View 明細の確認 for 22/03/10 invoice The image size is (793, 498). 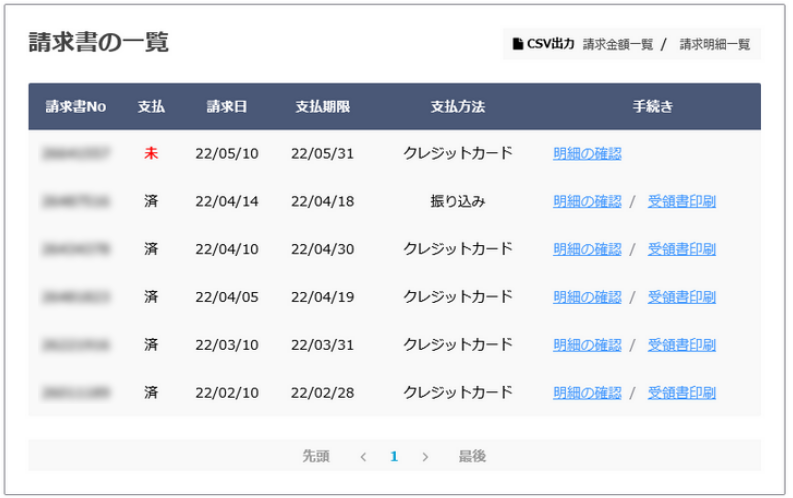click(587, 345)
